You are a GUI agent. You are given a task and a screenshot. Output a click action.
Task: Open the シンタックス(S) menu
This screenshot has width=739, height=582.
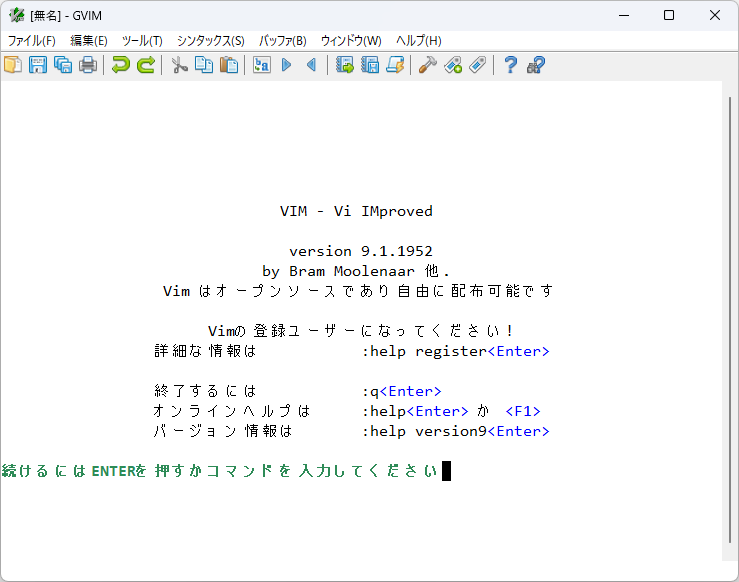(211, 41)
